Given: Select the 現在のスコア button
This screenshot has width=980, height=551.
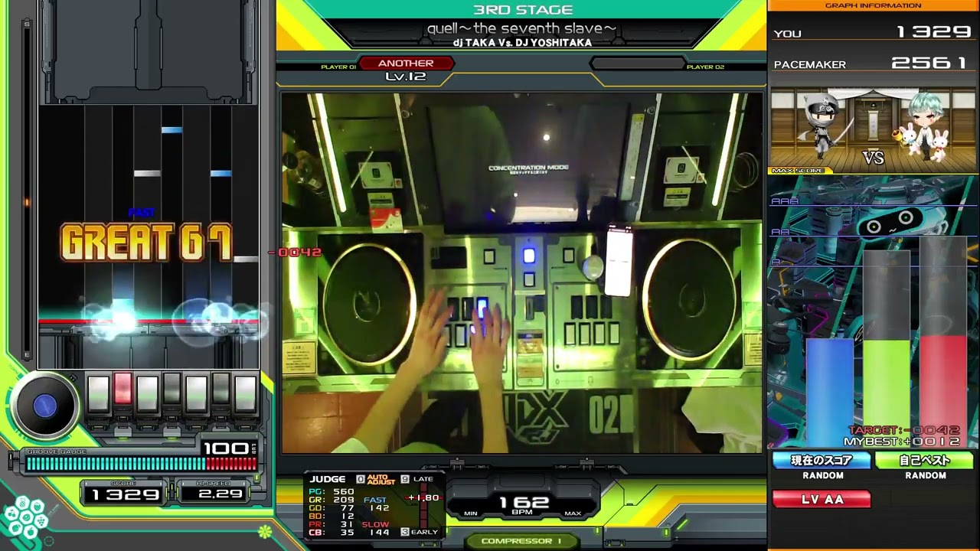Looking at the screenshot, I should click(x=822, y=460).
